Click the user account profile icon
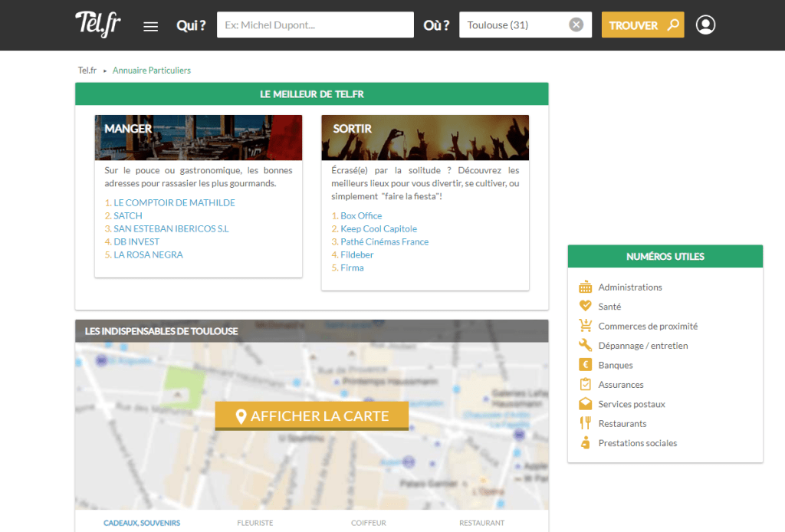Image resolution: width=785 pixels, height=532 pixels. [705, 25]
